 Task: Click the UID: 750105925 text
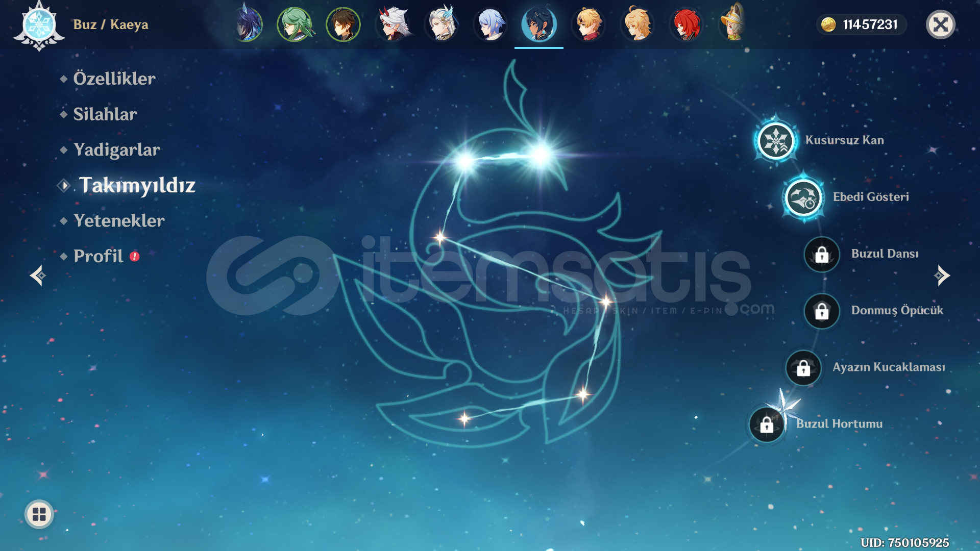(x=904, y=542)
